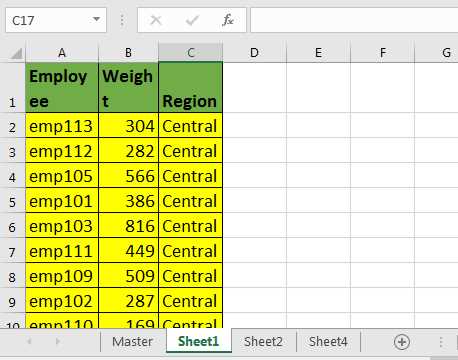
Task: Switch to the Sheet1 tab
Action: point(199,341)
